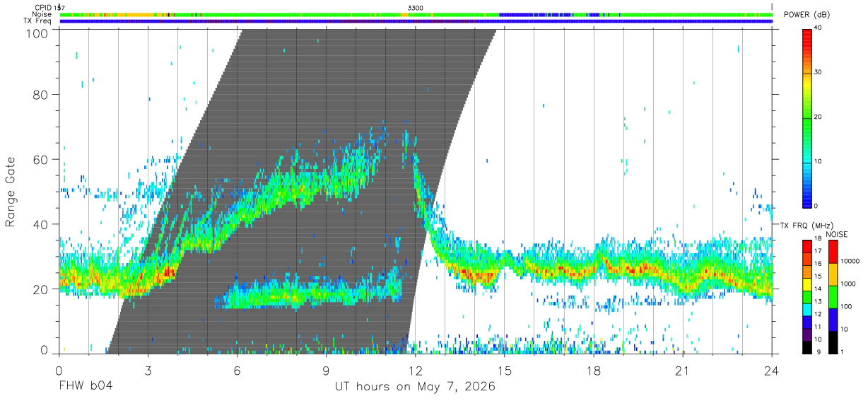Click the 6 tick on the UT hours axis
Image resolution: width=868 pixels, height=401 pixels.
point(237,371)
